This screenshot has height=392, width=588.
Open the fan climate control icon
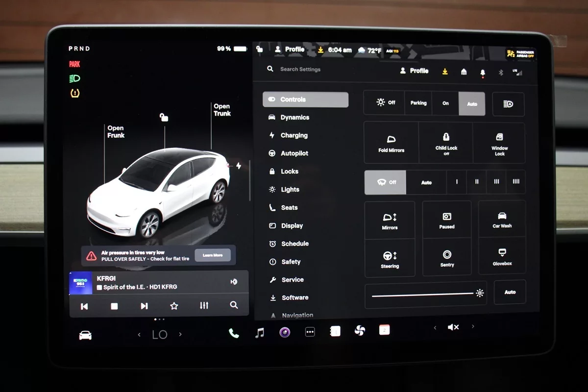click(360, 331)
